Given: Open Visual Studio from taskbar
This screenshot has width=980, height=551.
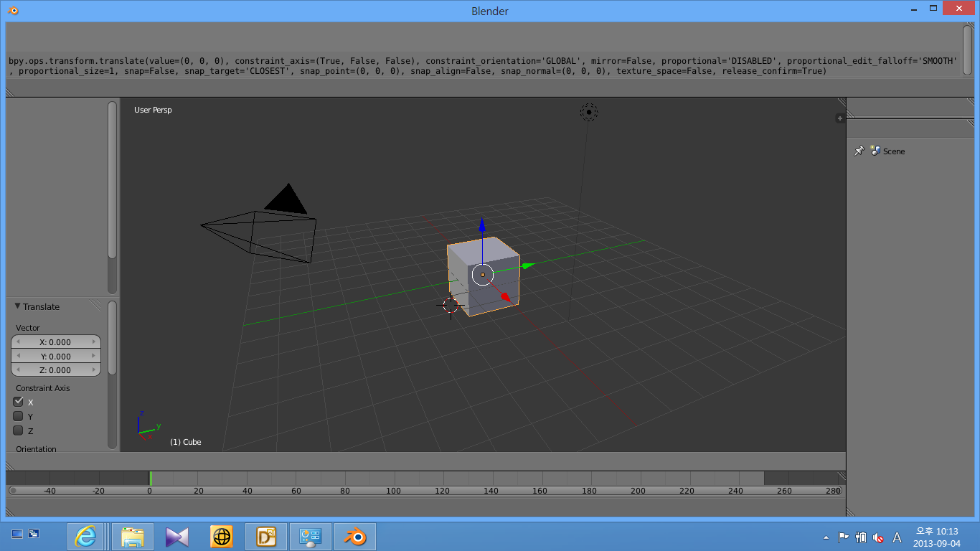Looking at the screenshot, I should click(x=177, y=537).
